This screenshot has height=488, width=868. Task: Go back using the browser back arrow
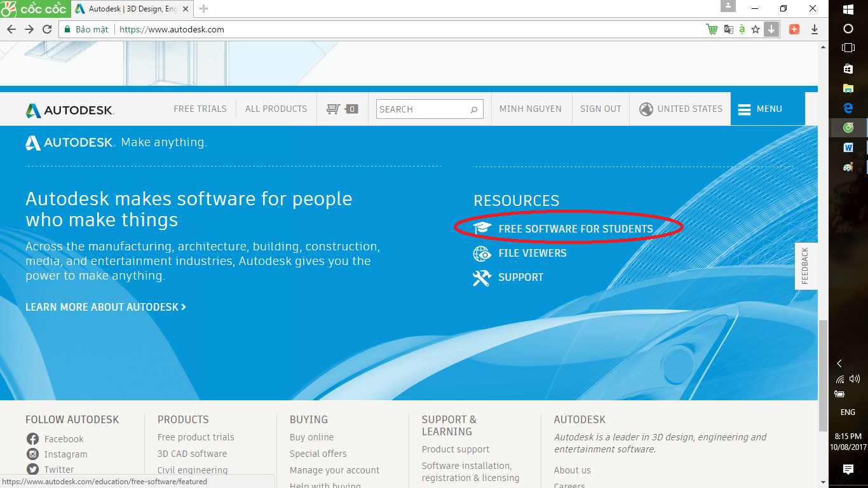[11, 29]
